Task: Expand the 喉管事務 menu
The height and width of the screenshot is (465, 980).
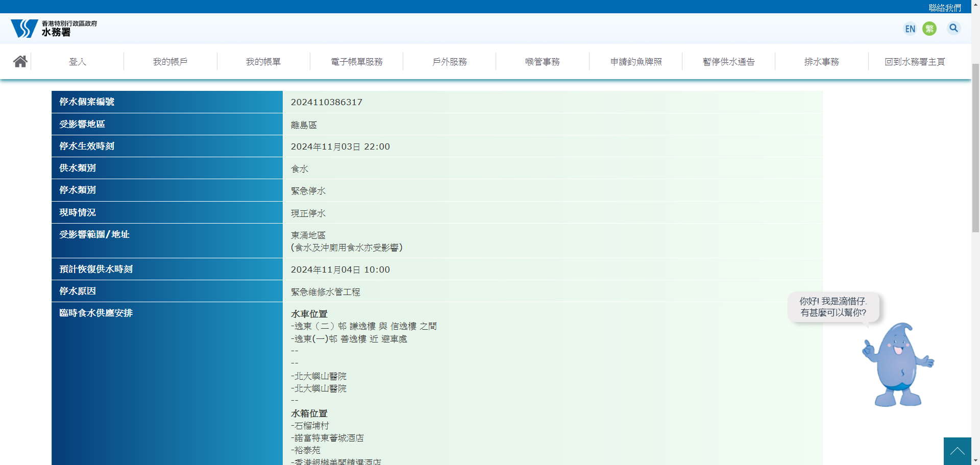Action: point(543,62)
